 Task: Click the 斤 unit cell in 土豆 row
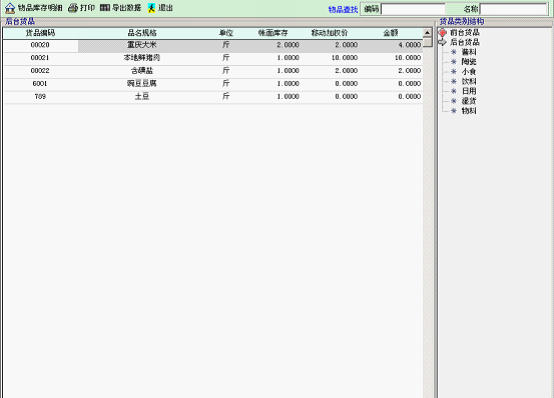(226, 96)
